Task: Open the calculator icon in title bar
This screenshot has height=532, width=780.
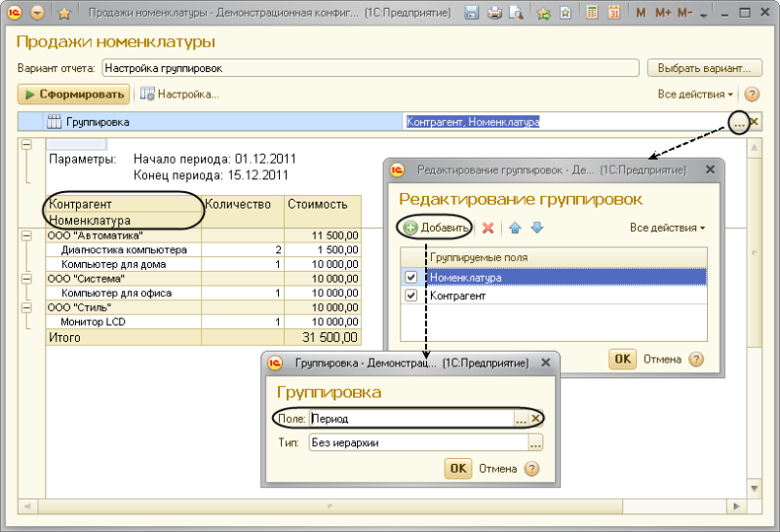Action: pyautogui.click(x=593, y=14)
